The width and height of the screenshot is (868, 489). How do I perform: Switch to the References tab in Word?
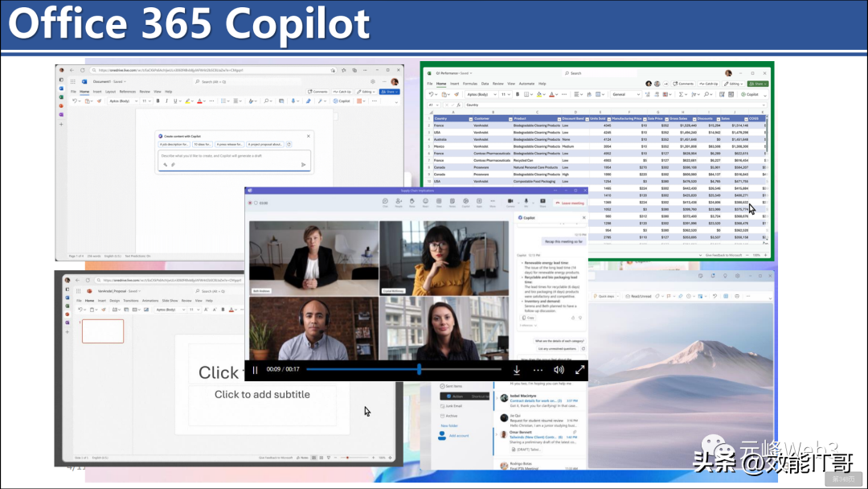127,92
